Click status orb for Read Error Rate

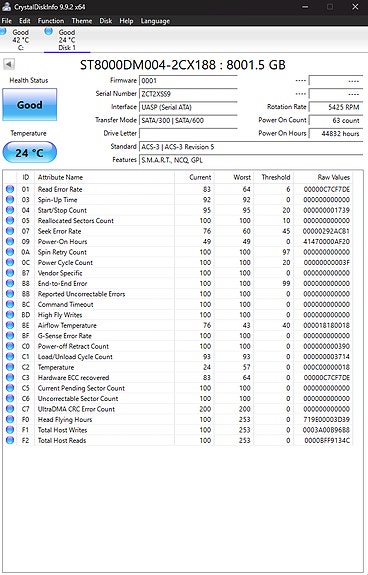[x=10, y=189]
